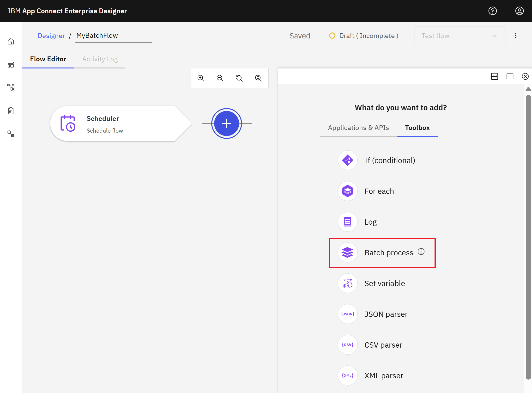Select the For each icon
The width and height of the screenshot is (532, 393).
click(x=347, y=191)
